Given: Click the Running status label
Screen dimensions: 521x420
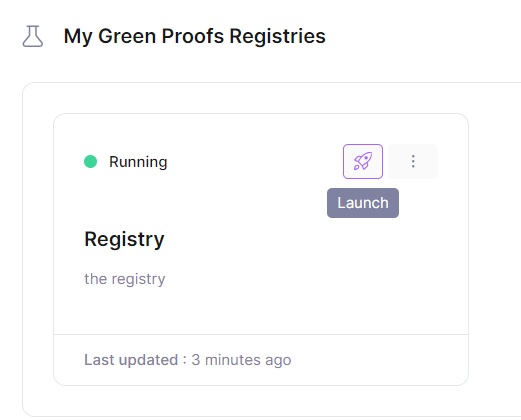Looking at the screenshot, I should 138,162.
